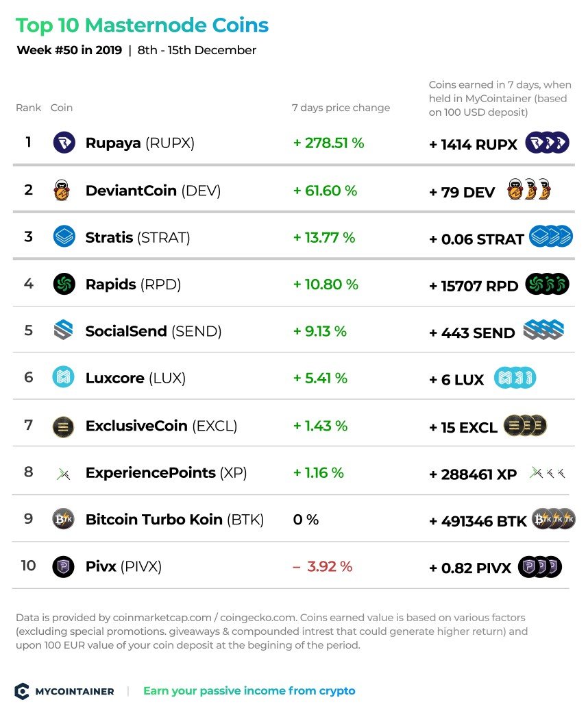This screenshot has width=588, height=724.
Task: Click the Rupaya coin logo icon
Action: point(64,143)
